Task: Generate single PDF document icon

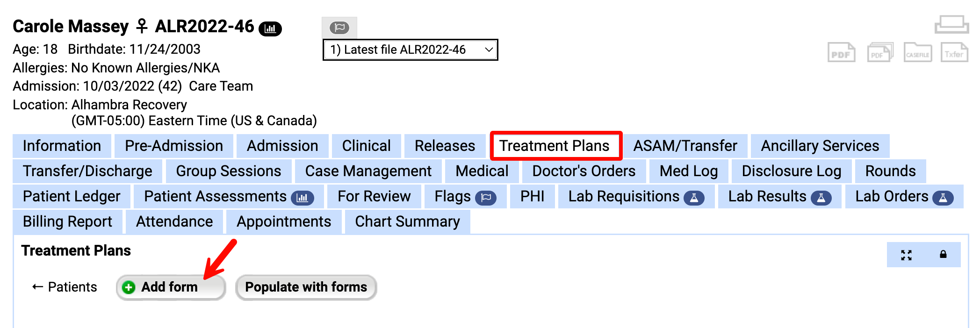Action: click(841, 53)
